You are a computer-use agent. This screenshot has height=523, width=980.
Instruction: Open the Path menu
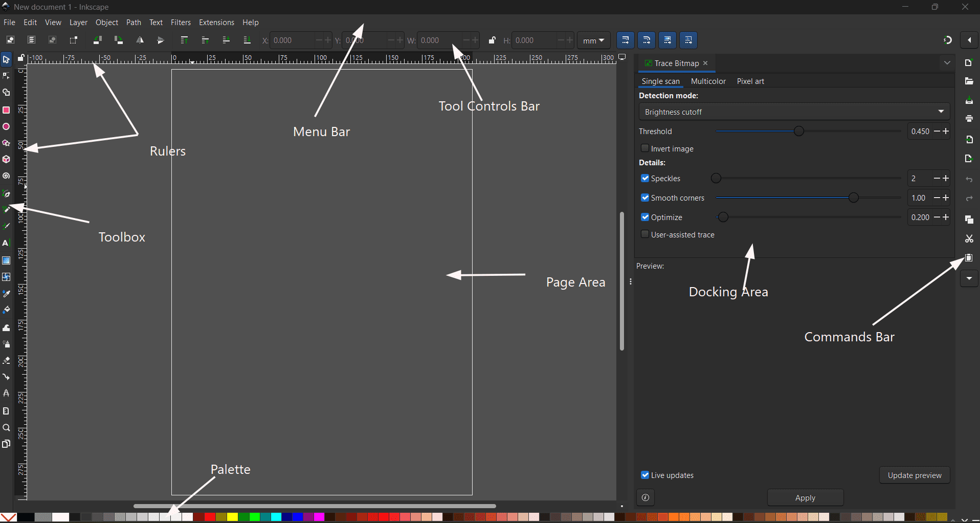tap(133, 23)
